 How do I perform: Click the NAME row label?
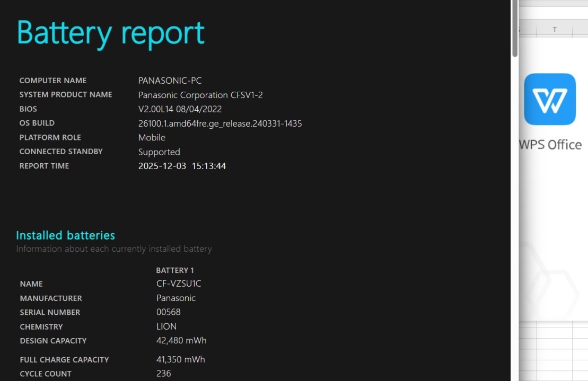pyautogui.click(x=31, y=284)
